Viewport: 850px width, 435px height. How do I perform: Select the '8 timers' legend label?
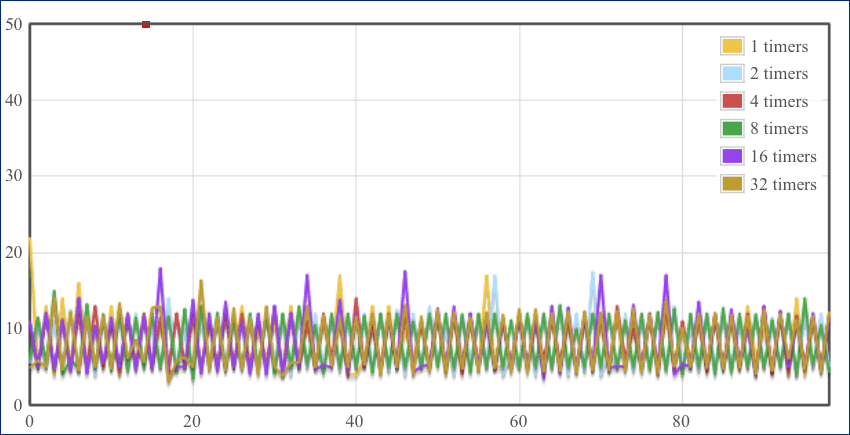(779, 130)
